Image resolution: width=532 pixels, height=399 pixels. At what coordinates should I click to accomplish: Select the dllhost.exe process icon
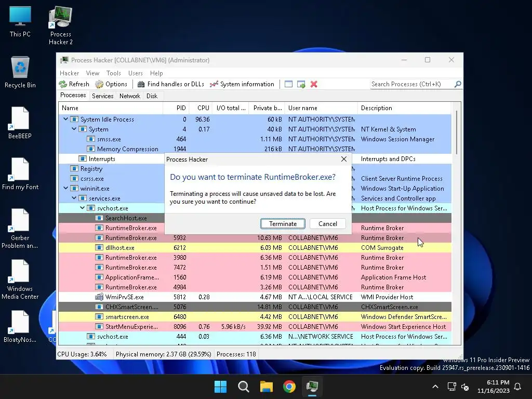(x=99, y=248)
